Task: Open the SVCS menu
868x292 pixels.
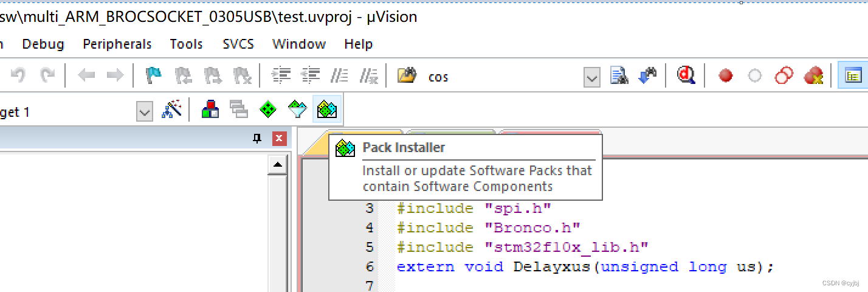Action: pos(238,44)
